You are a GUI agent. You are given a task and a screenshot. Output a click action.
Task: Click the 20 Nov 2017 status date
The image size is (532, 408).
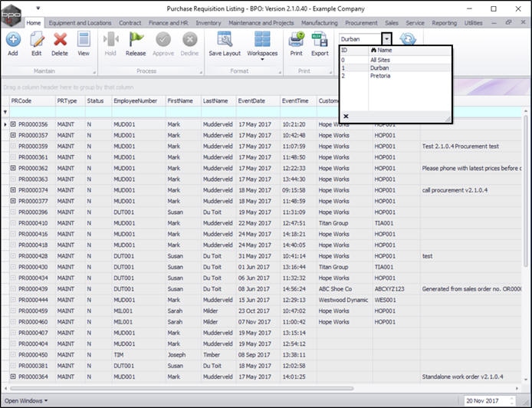[482, 401]
